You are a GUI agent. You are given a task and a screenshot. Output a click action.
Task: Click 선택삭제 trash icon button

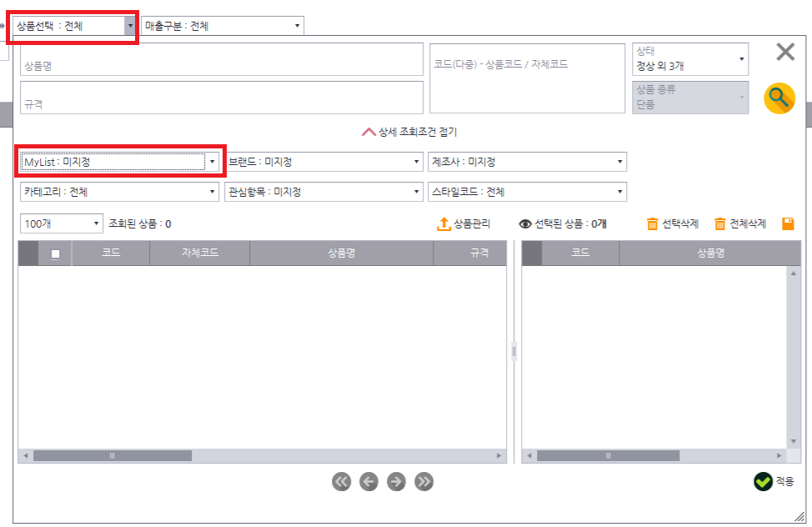tap(672, 223)
